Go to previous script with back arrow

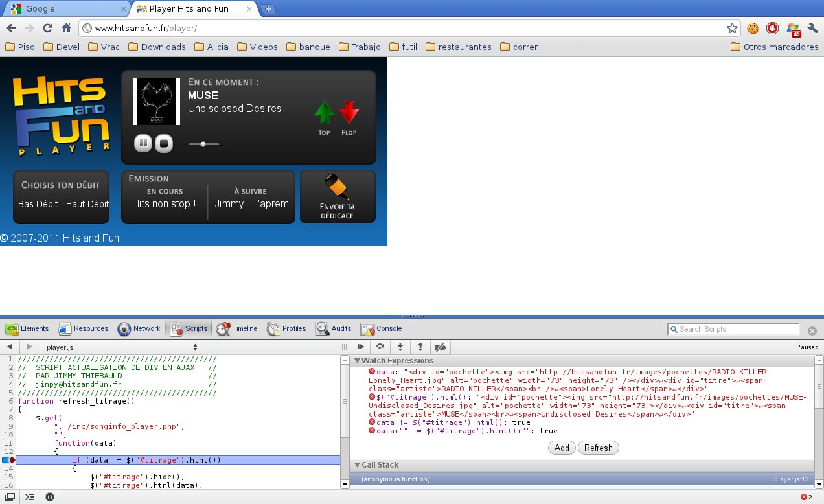coord(9,347)
